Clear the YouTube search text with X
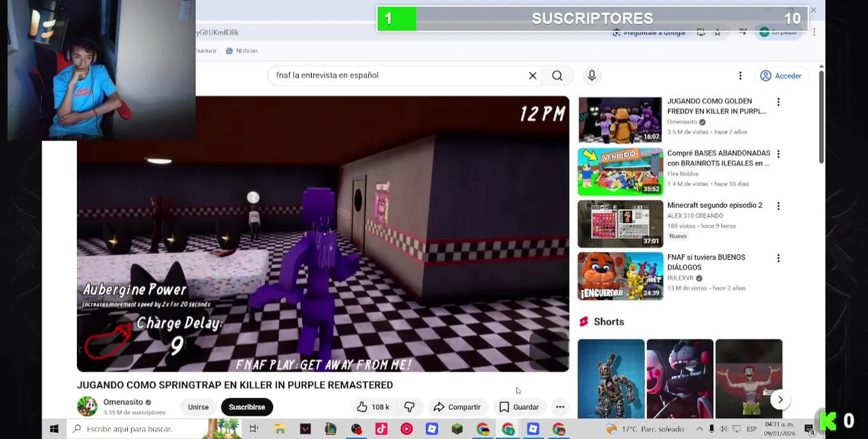The height and width of the screenshot is (439, 868). click(x=532, y=76)
